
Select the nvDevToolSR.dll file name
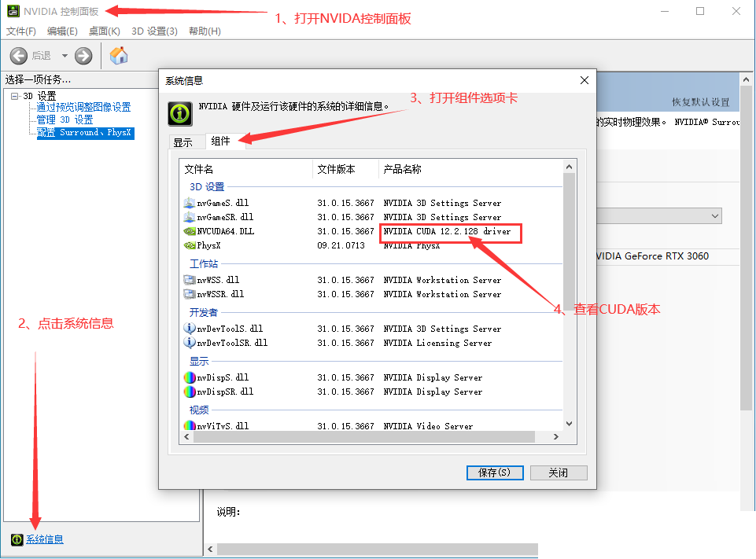pos(232,343)
